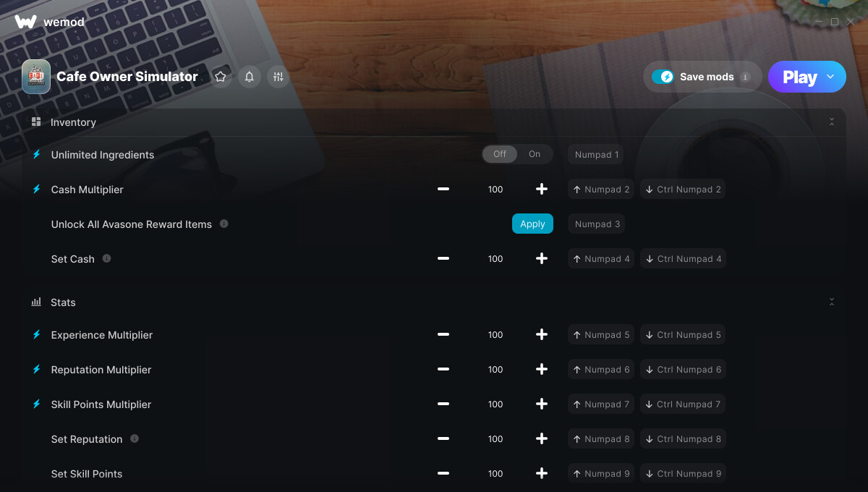868x492 pixels.
Task: Start the game with the Play button
Action: click(799, 77)
